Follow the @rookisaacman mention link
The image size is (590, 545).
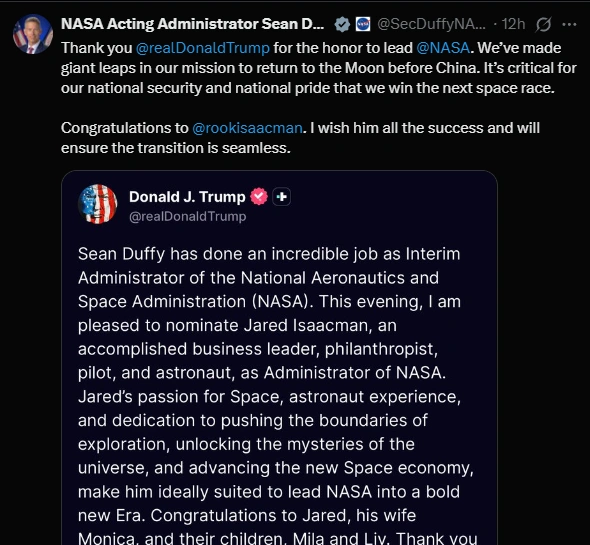[247, 128]
